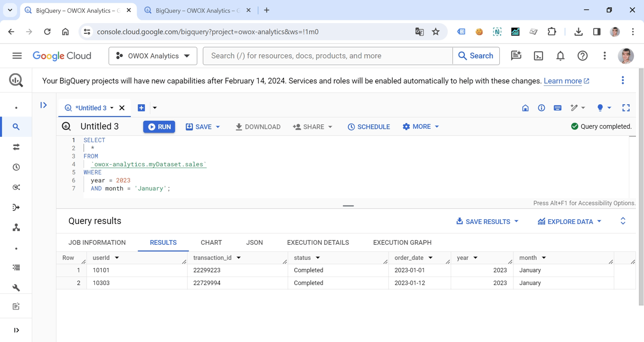644x342 pixels.
Task: Open the More settings dropdown
Action: (421, 126)
